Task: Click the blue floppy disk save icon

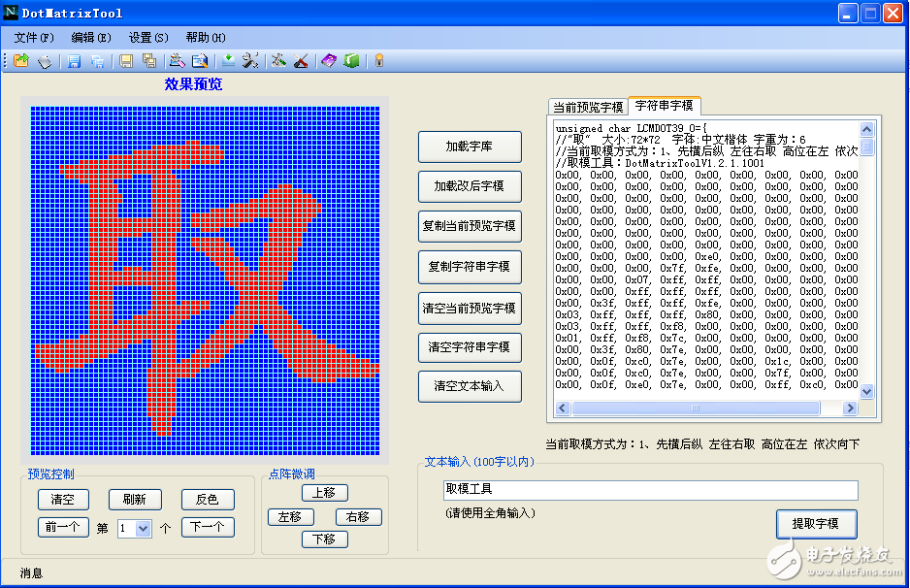Action: point(73,61)
